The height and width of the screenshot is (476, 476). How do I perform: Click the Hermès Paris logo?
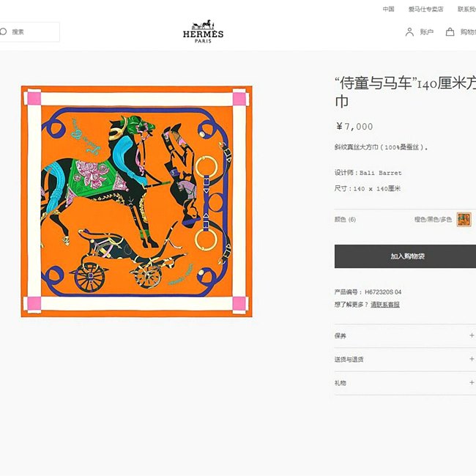pos(203,31)
